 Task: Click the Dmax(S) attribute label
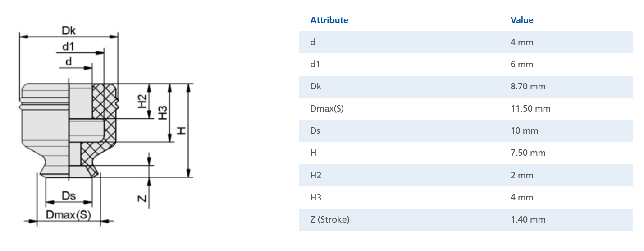coord(327,108)
